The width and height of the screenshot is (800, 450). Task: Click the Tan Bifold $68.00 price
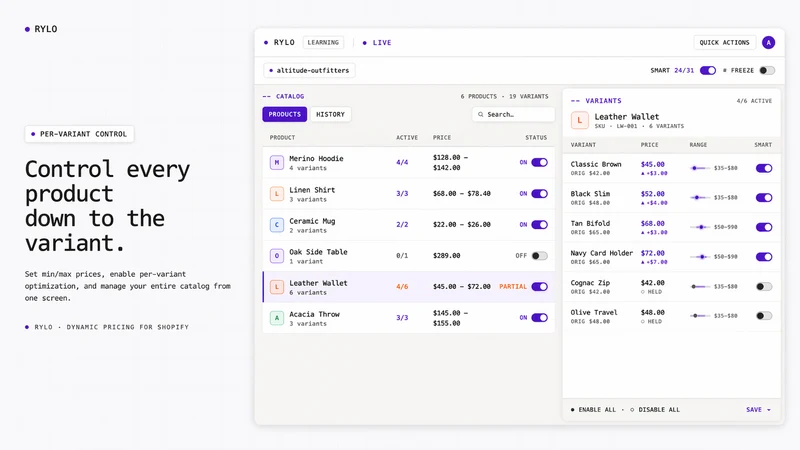[653, 223]
